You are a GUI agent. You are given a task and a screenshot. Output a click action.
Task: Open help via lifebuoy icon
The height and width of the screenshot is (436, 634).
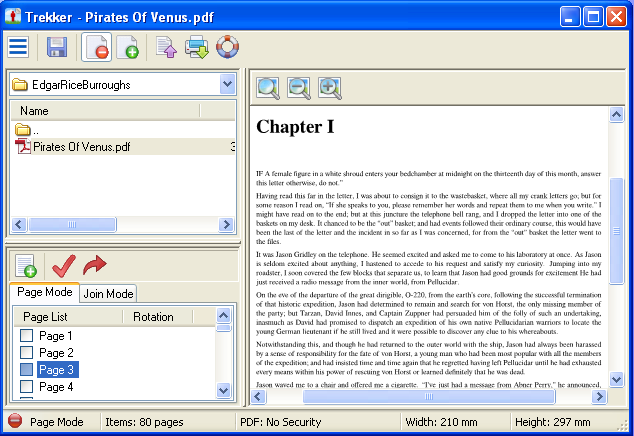[227, 47]
